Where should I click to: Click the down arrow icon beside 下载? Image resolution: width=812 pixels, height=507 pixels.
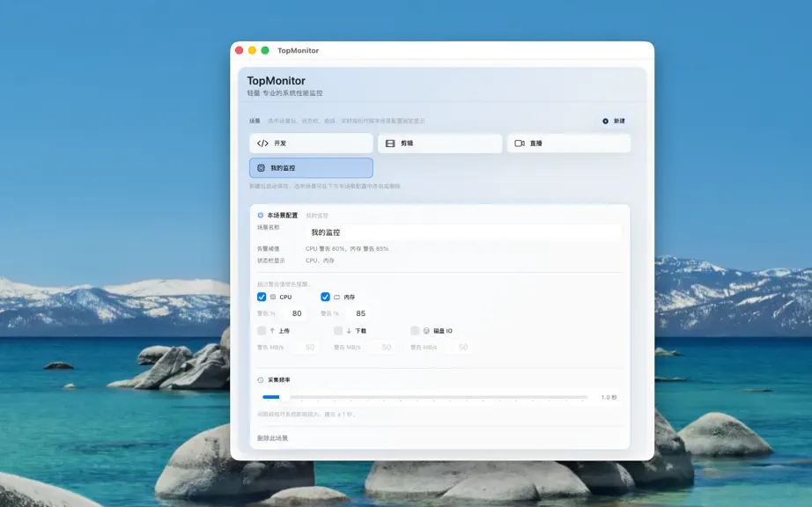[349, 331]
